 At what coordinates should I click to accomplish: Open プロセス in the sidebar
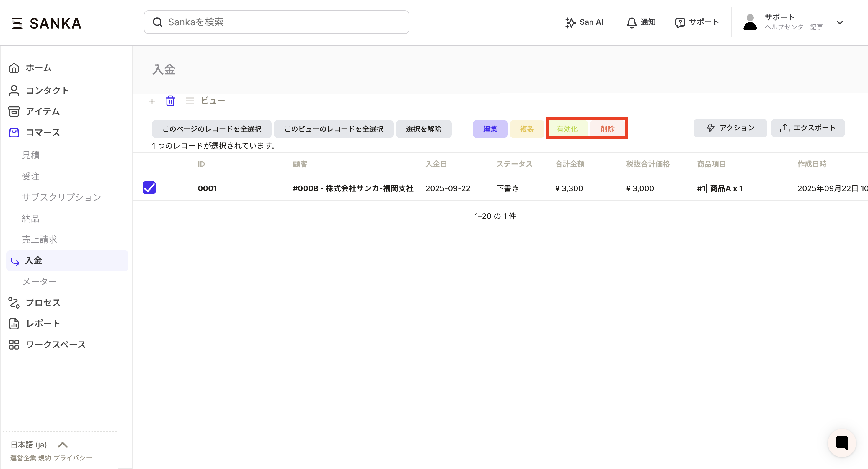(43, 303)
